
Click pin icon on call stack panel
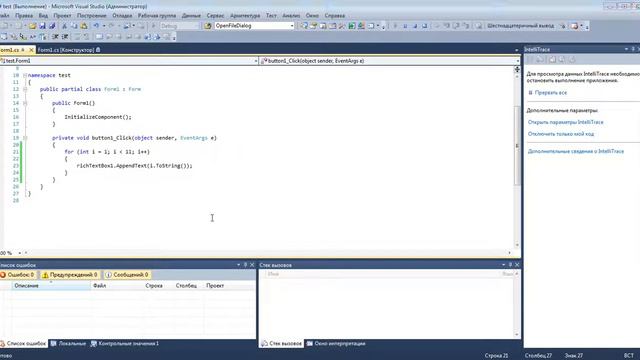[510, 265]
